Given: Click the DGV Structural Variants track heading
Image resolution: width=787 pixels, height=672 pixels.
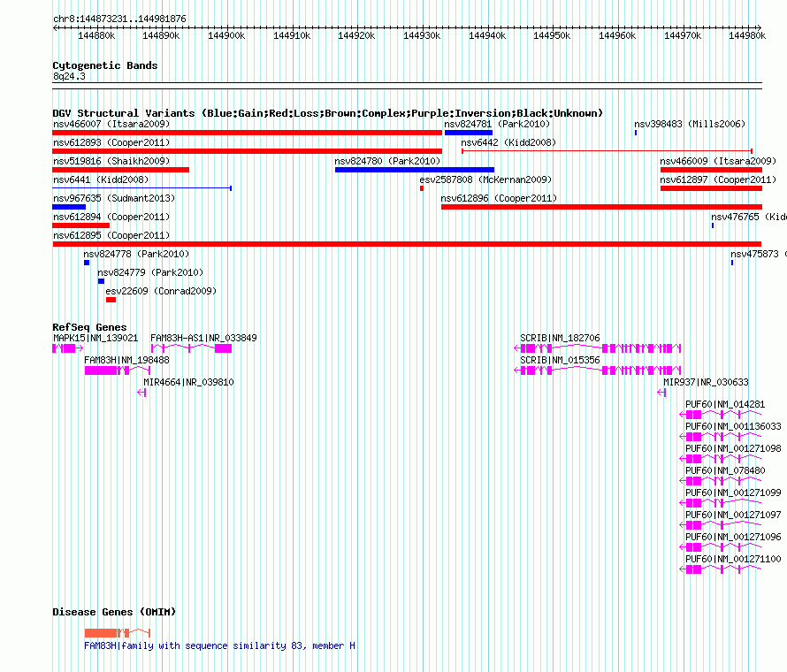Looking at the screenshot, I should 327,113.
